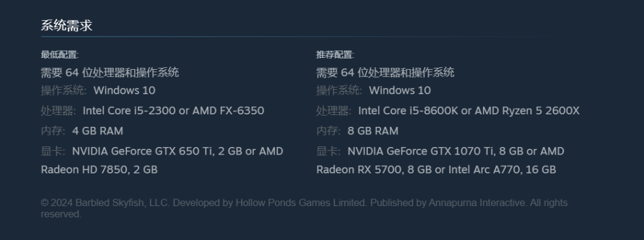This screenshot has height=240, width=644.
Task: Click minimum OS Windows 10 text
Action: tap(125, 90)
